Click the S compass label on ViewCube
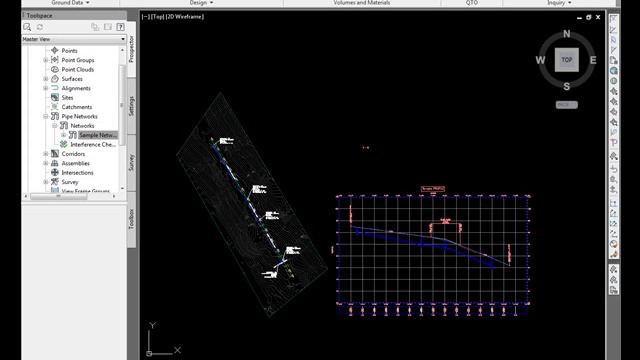The height and width of the screenshot is (360, 640). click(x=567, y=87)
